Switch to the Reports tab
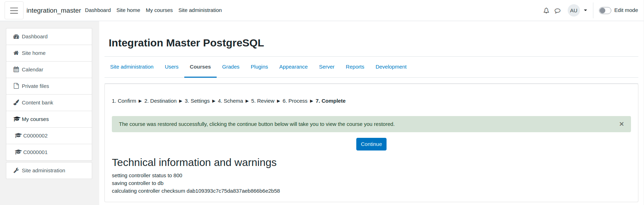 [355, 67]
